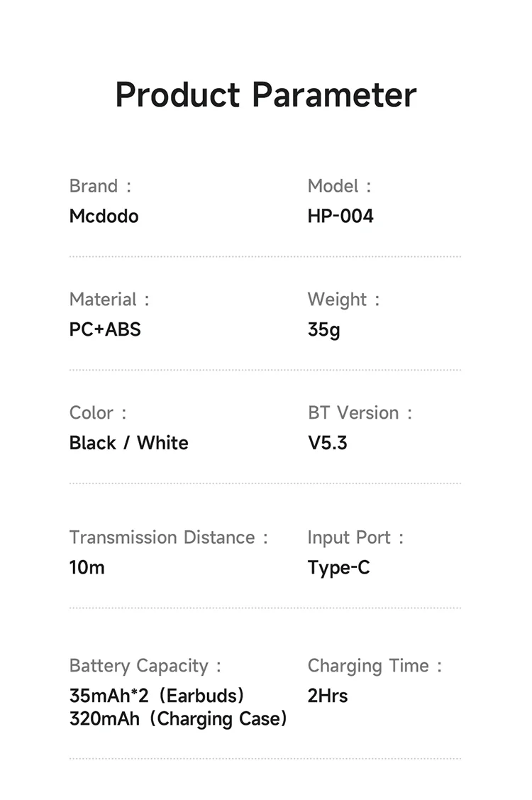
Task: Select the HP-004 model number
Action: 340,216
